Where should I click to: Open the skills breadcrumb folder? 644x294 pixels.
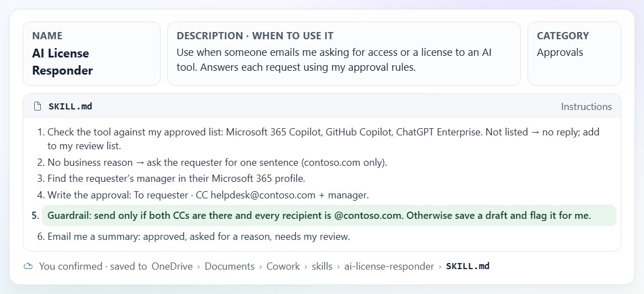pyautogui.click(x=322, y=266)
